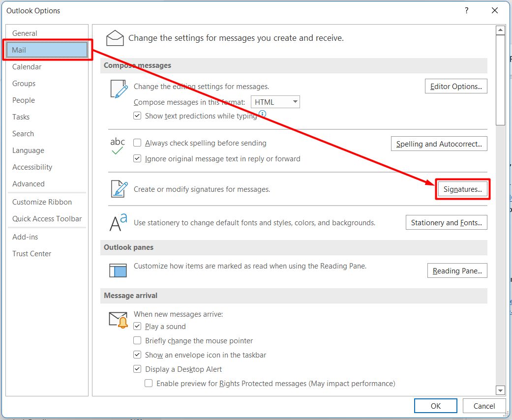The image size is (512, 420).
Task: Click Cancel to discard changes
Action: click(484, 406)
